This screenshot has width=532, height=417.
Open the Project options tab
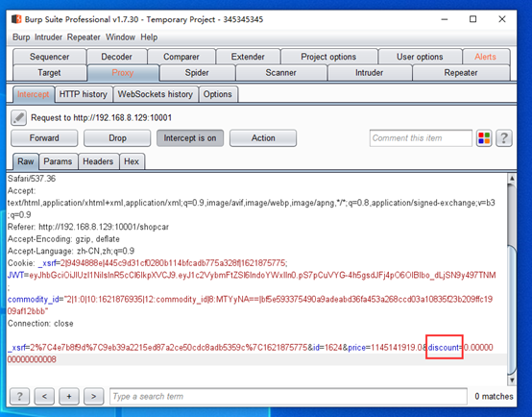[x=328, y=57]
